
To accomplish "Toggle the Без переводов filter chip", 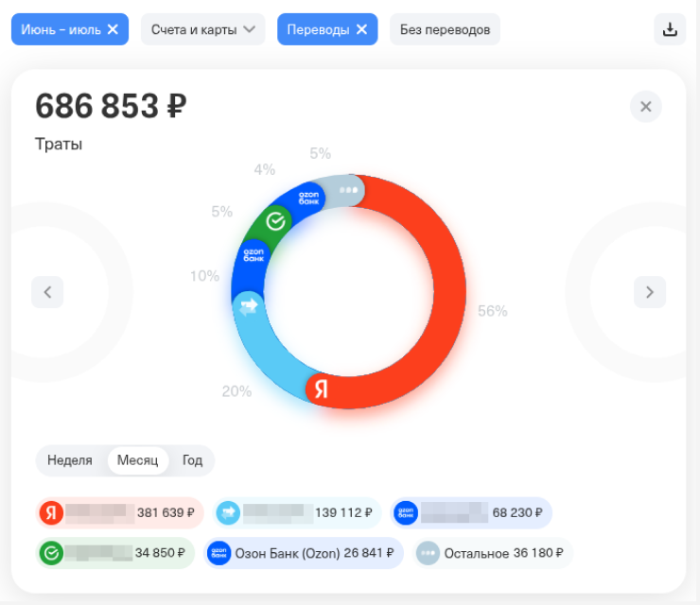I will (445, 29).
